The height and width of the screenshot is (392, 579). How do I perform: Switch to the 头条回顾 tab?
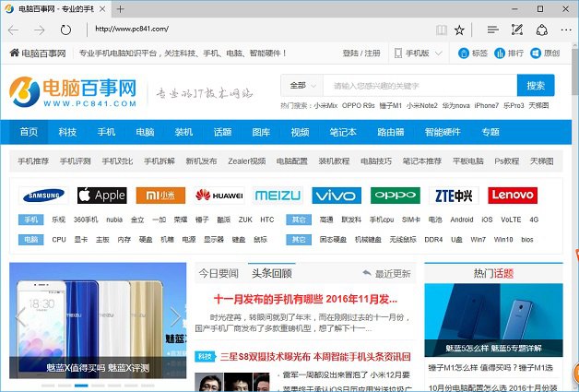(272, 273)
